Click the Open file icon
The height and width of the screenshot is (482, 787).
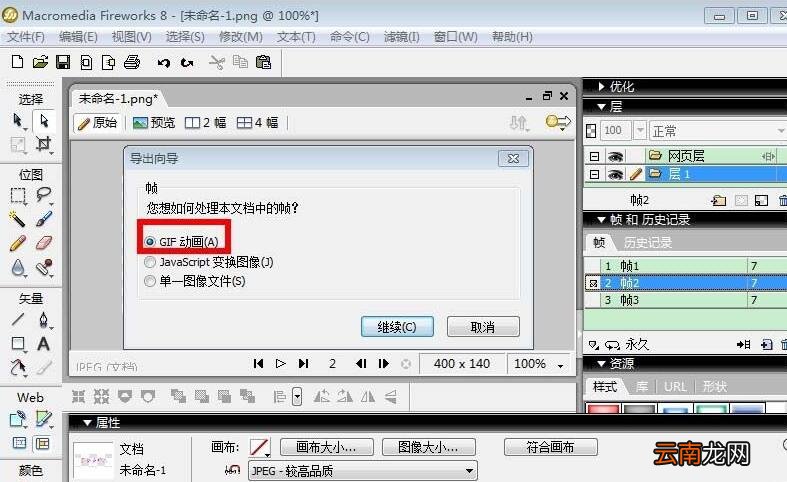tap(40, 62)
